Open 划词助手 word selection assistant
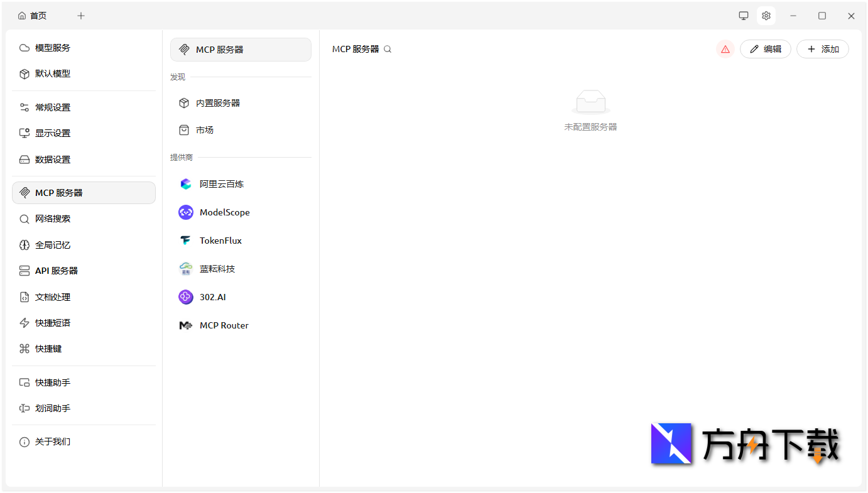The width and height of the screenshot is (868, 493). coord(53,408)
